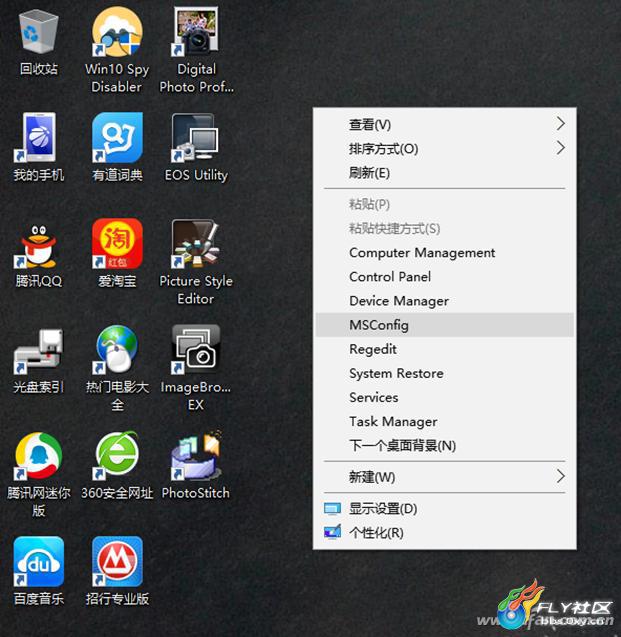
Task: Launch Task Manager from context menu
Action: tap(444, 422)
